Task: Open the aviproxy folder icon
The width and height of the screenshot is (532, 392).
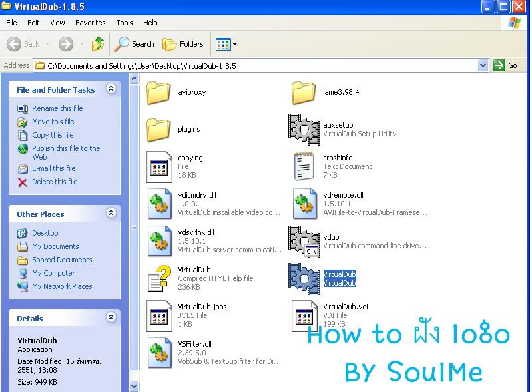Action: (x=158, y=93)
